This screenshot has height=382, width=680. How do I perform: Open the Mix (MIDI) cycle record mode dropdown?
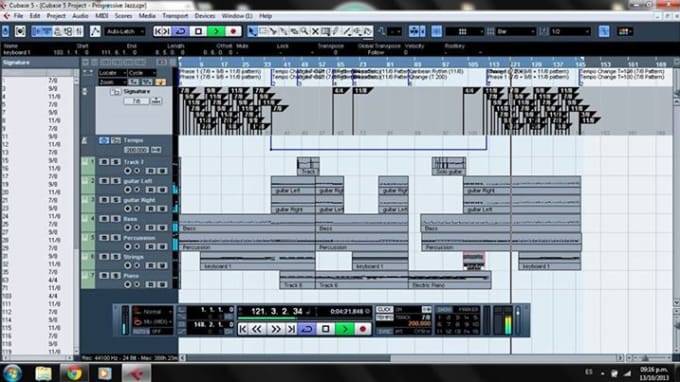[153, 322]
